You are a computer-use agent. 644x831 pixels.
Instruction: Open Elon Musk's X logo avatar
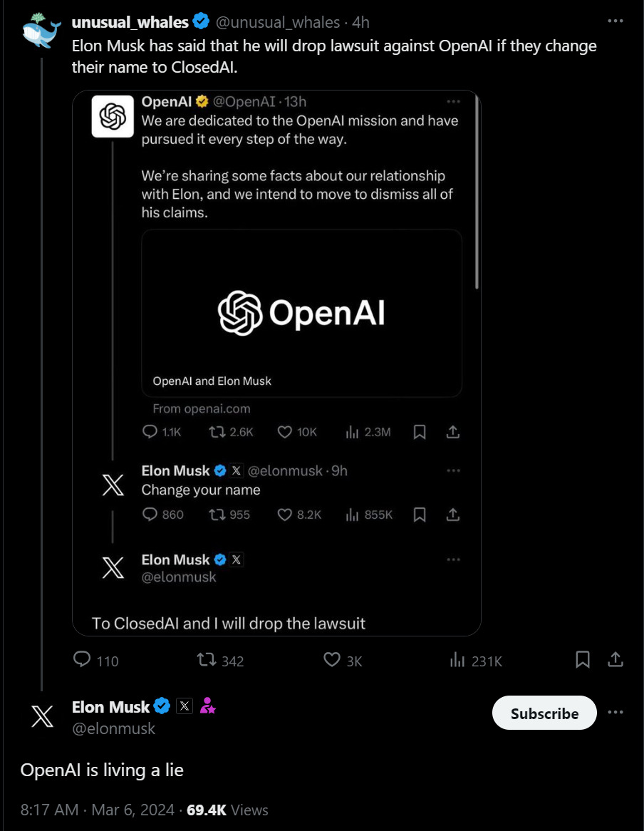point(42,716)
